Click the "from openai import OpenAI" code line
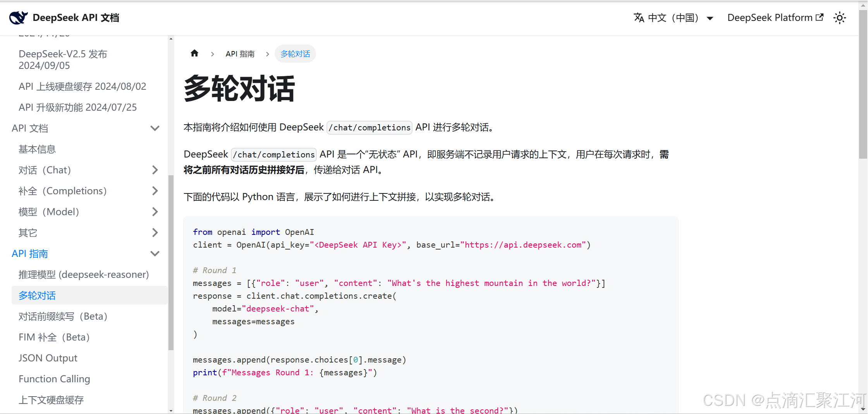868x414 pixels. [x=253, y=232]
